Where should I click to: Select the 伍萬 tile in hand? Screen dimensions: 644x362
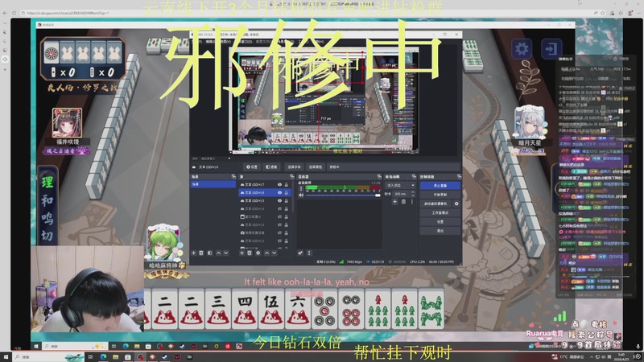pos(271,308)
